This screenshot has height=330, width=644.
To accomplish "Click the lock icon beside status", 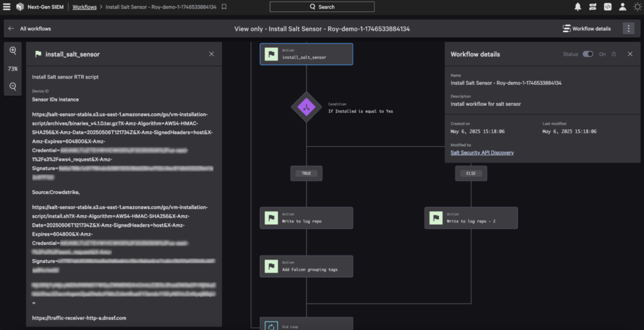I will 614,54.
